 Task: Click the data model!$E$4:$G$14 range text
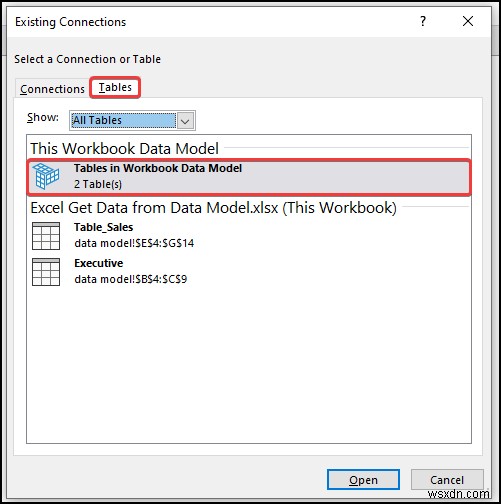134,243
